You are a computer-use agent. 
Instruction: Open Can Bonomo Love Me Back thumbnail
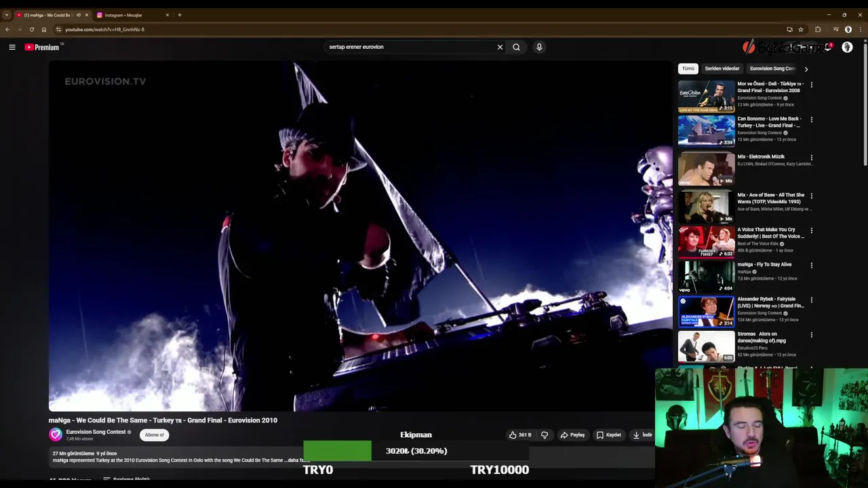tap(706, 131)
